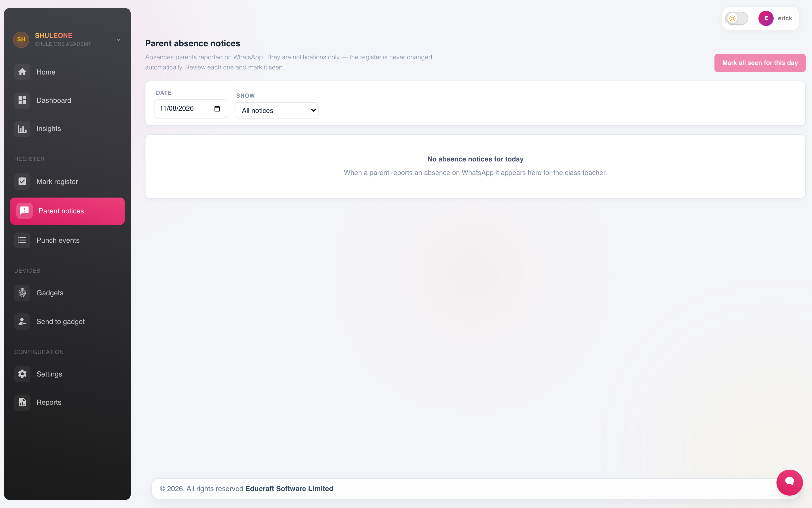Screen dimensions: 812x508
Task: Click the SHULEONE school name
Action: point(54,35)
